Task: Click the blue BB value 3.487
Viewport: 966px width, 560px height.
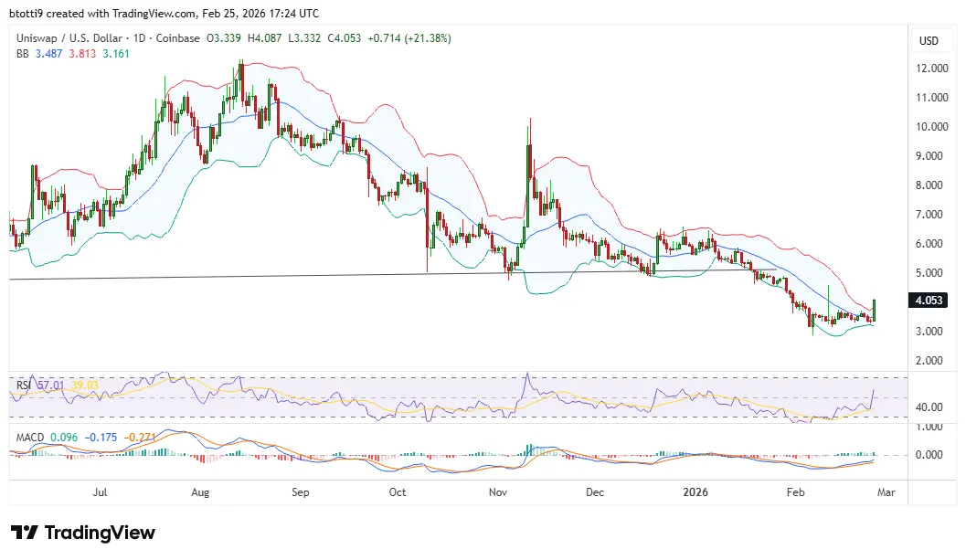Action: pyautogui.click(x=46, y=54)
